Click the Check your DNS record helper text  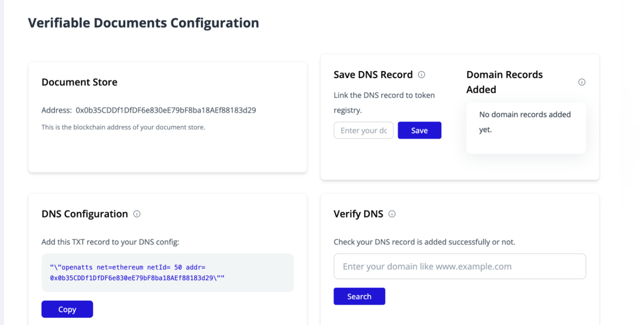(424, 242)
